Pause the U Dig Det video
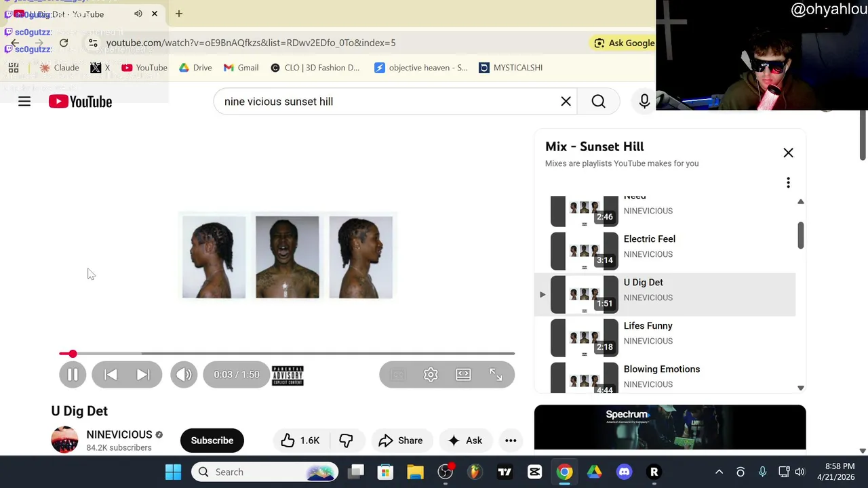Image resolution: width=868 pixels, height=488 pixels. coord(73,374)
